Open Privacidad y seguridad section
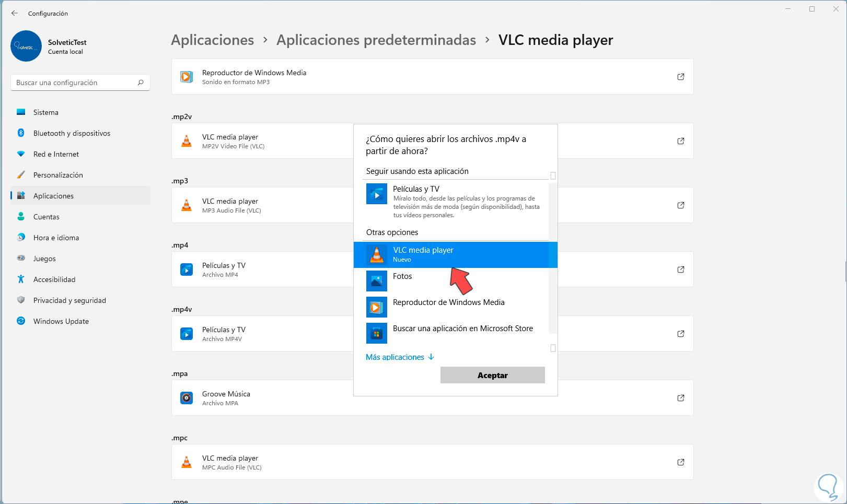 coord(69,300)
